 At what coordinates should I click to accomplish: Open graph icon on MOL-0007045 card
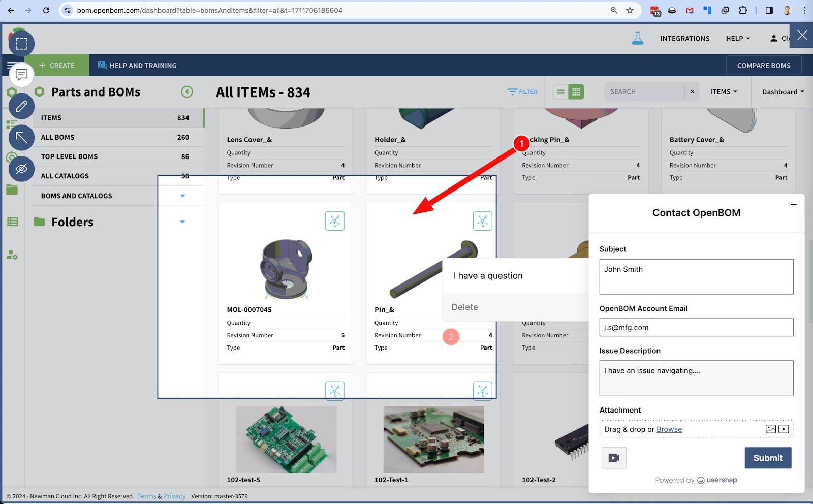(x=335, y=221)
